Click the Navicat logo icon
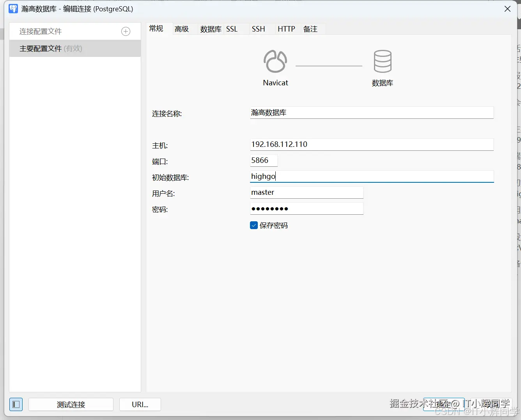 [275, 62]
